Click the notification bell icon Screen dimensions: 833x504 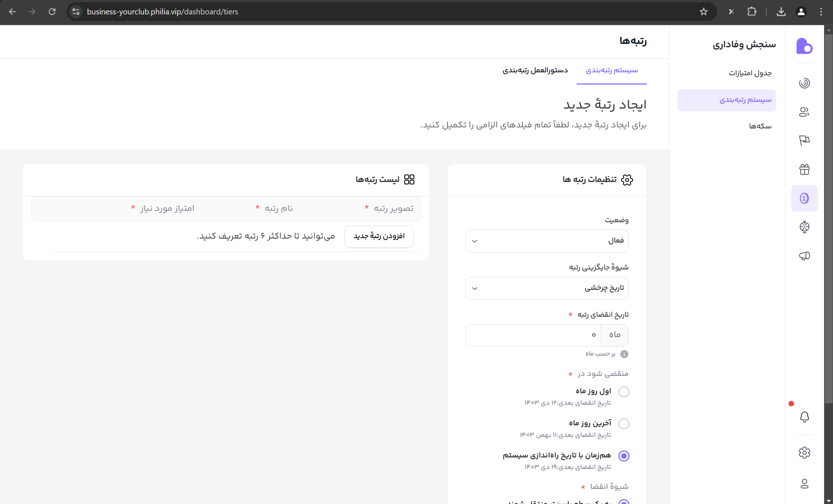tap(804, 417)
